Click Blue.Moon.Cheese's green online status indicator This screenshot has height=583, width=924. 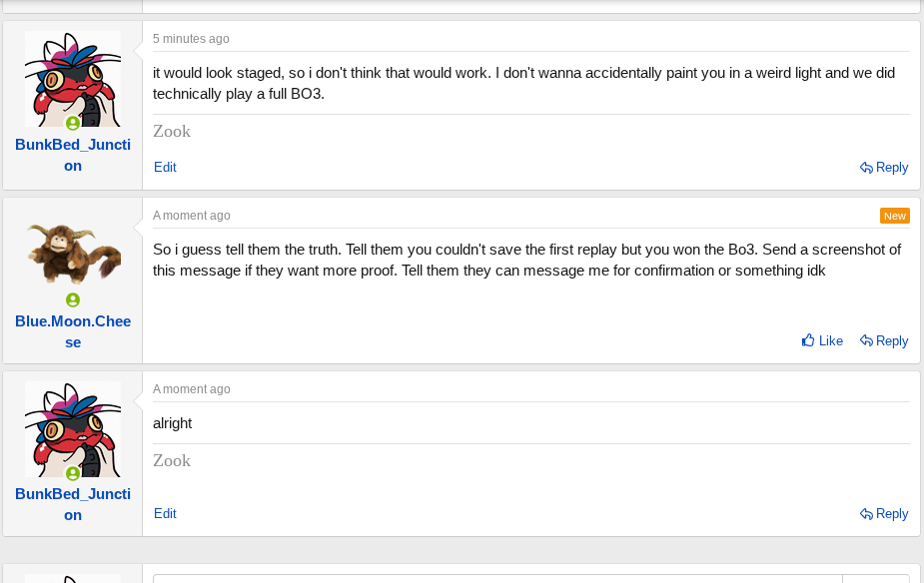(x=73, y=299)
